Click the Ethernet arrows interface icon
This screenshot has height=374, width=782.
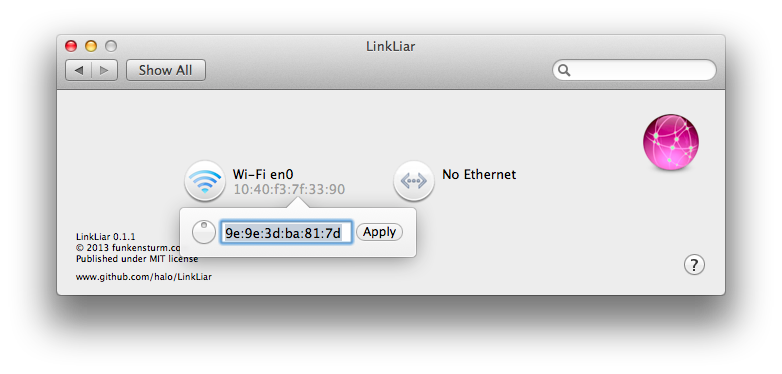click(x=413, y=181)
